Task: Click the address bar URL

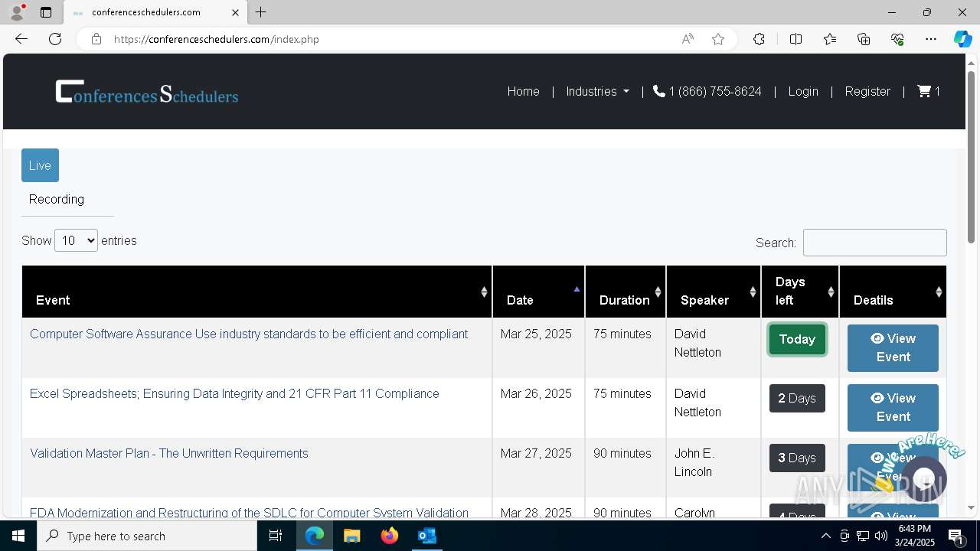Action: pos(217,39)
